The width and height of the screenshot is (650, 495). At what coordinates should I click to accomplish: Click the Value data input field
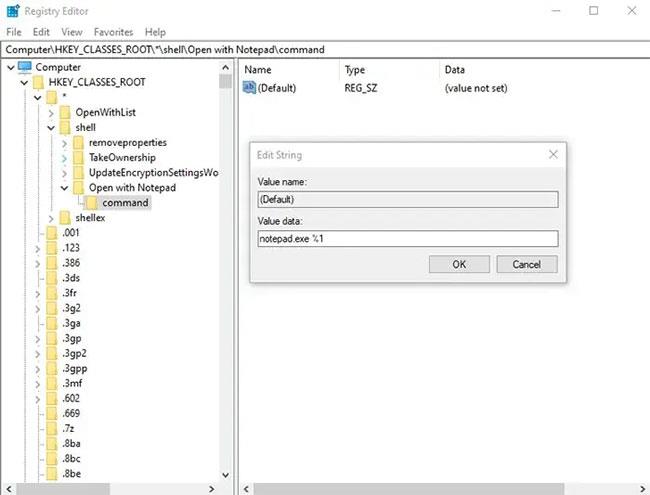(408, 239)
